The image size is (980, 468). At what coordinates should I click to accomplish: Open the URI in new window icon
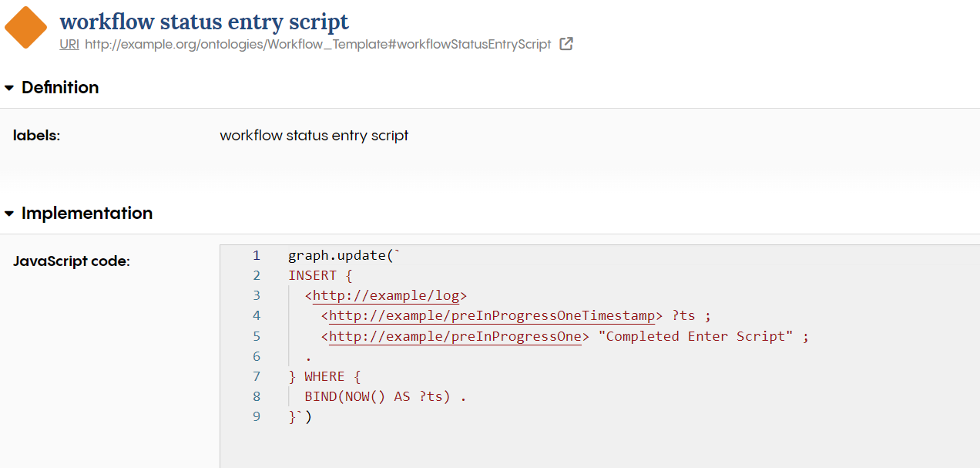pos(566,44)
